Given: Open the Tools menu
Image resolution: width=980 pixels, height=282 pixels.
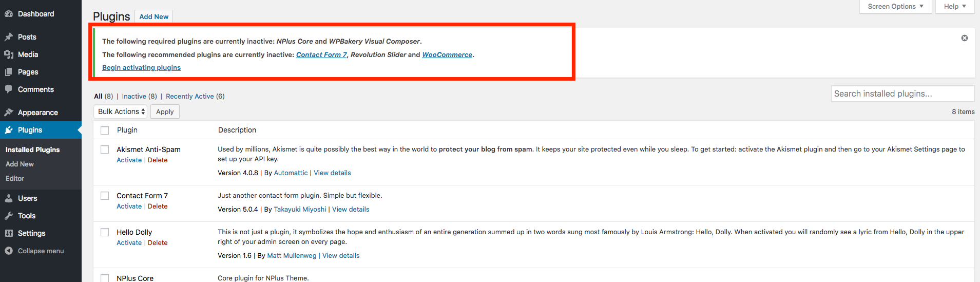Looking at the screenshot, I should (27, 216).
